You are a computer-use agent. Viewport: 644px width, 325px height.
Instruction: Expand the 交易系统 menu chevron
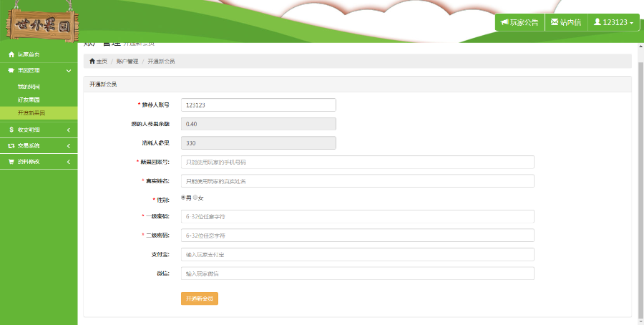tap(69, 146)
